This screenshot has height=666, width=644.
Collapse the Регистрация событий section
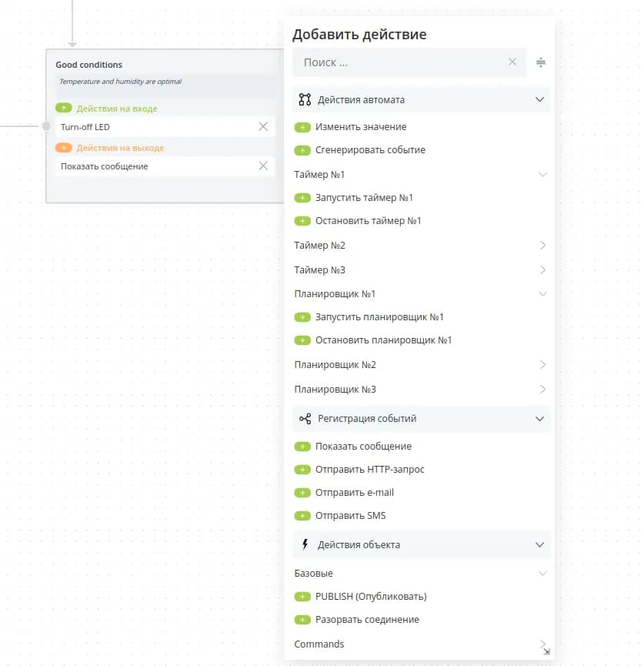pos(539,419)
